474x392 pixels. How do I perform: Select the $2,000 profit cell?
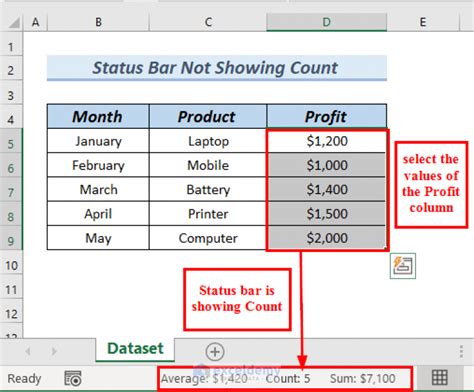tap(327, 238)
